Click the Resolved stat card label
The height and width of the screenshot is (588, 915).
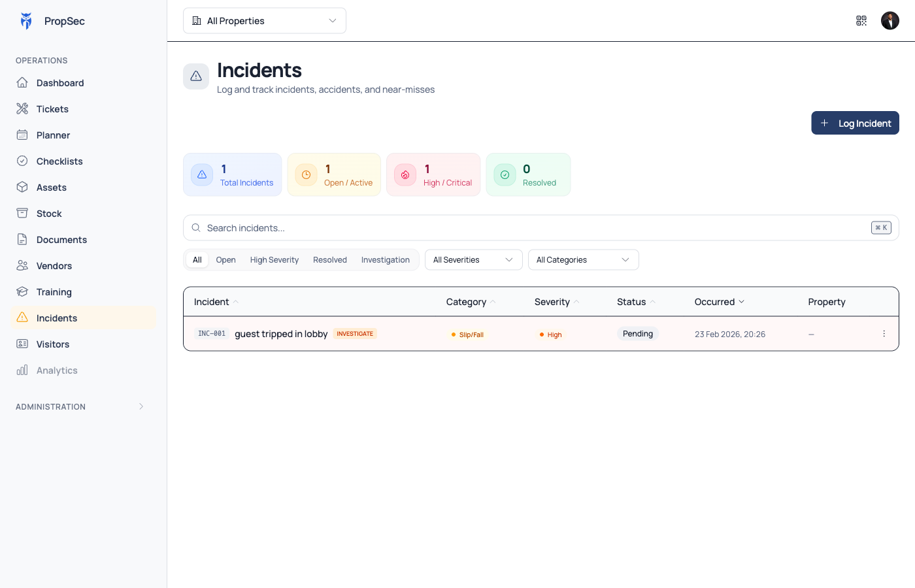(539, 183)
